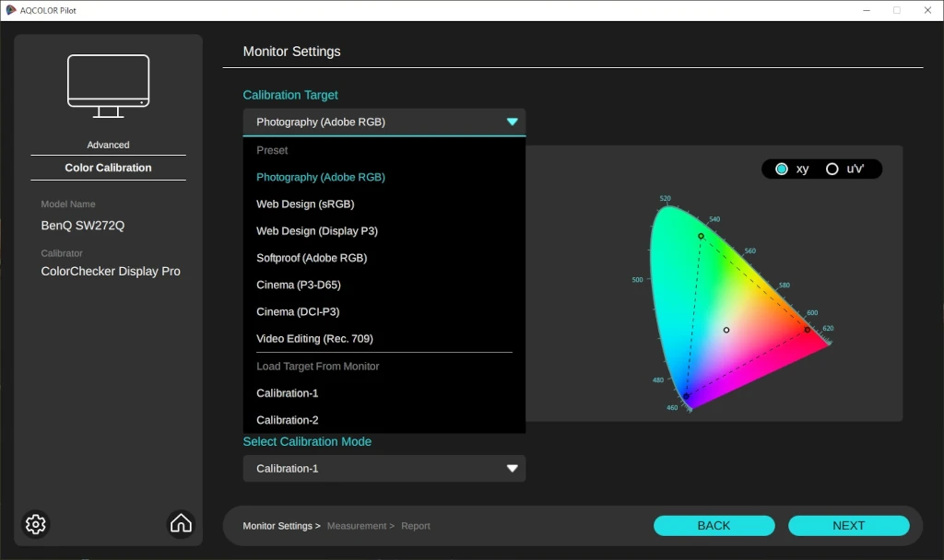Choose Cinema (DCI-P3) preset
944x560 pixels.
click(x=384, y=311)
